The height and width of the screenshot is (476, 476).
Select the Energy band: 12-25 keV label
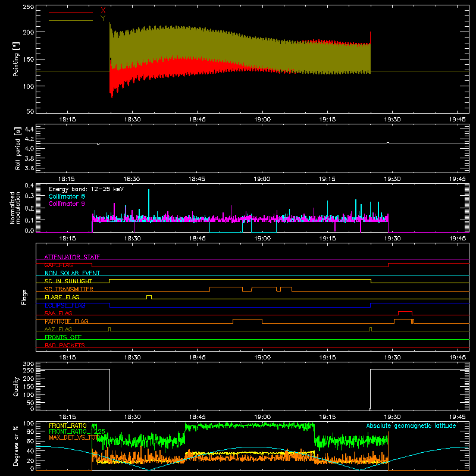click(86, 189)
